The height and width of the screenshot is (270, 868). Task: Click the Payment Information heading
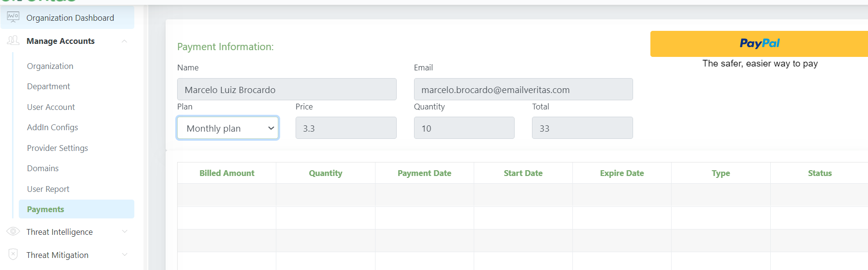point(225,47)
